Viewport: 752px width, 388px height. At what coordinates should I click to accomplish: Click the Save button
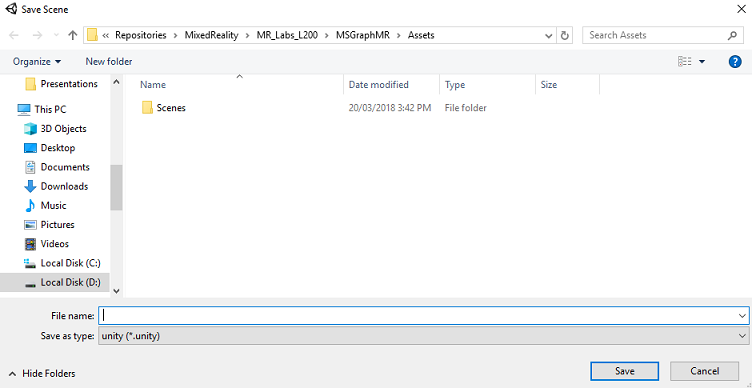[x=624, y=371]
